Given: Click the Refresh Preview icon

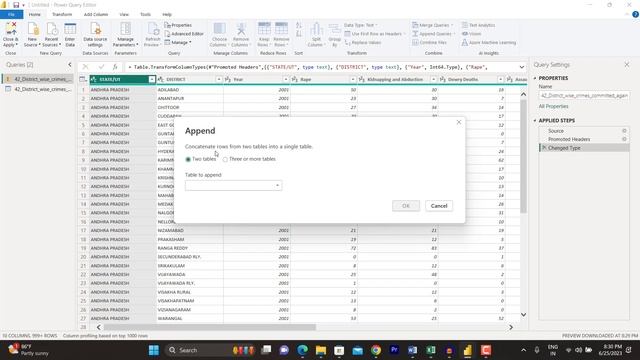Looking at the screenshot, I should [x=153, y=34].
